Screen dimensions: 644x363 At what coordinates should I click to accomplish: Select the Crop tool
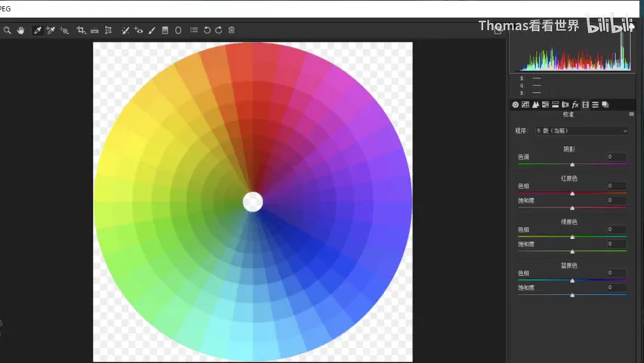(x=81, y=30)
